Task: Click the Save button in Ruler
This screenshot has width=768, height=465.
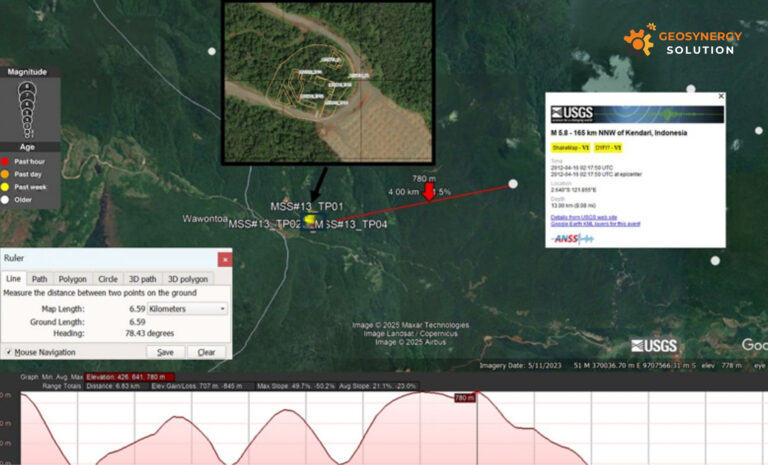Action: coord(165,352)
